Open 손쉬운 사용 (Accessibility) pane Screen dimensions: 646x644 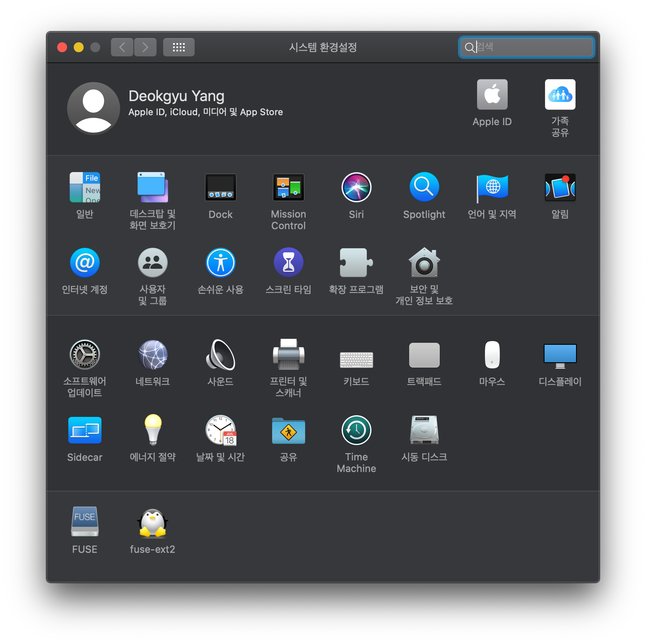221,263
